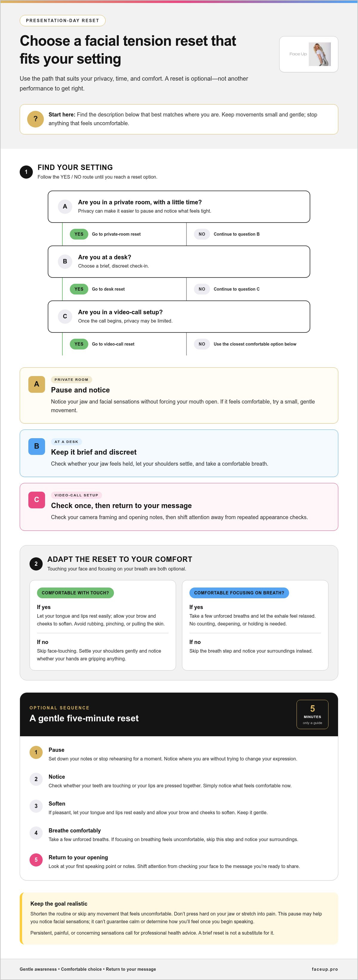This screenshot has width=358, height=980.
Task: Select the pink step 5 marker
Action: point(36,860)
